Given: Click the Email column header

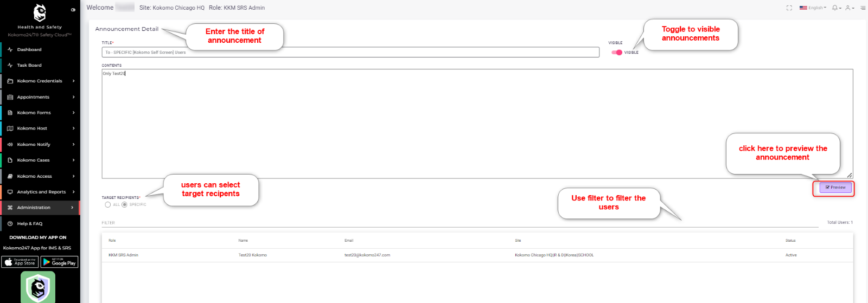Looking at the screenshot, I should (x=349, y=241).
